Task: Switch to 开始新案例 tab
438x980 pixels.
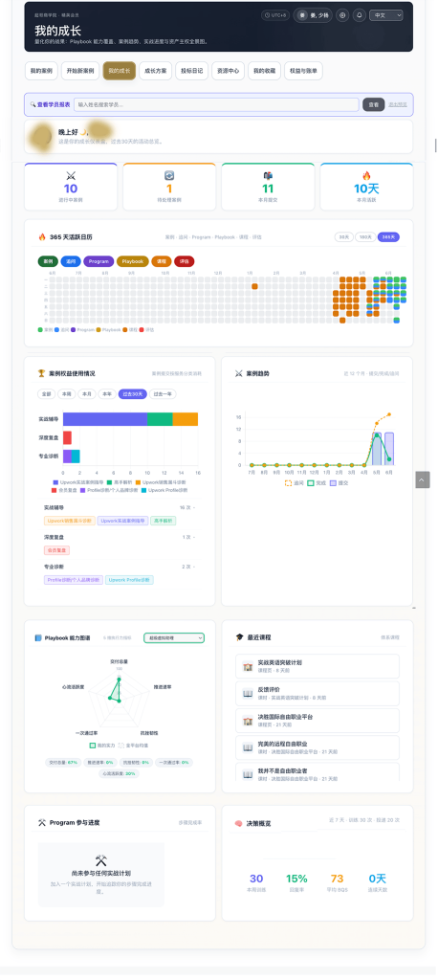Action: pyautogui.click(x=80, y=71)
